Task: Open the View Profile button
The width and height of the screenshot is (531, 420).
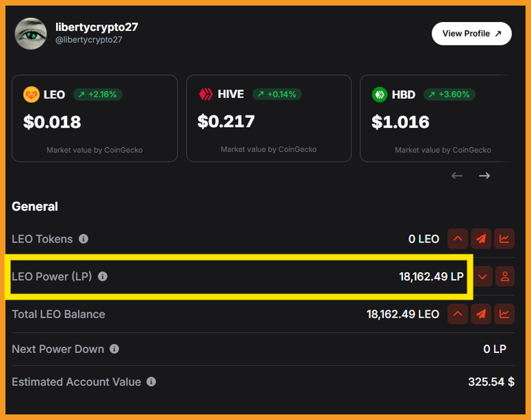Action: pos(472,34)
